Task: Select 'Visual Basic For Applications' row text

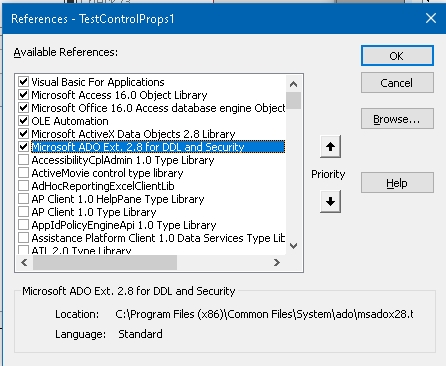Action: (98, 82)
